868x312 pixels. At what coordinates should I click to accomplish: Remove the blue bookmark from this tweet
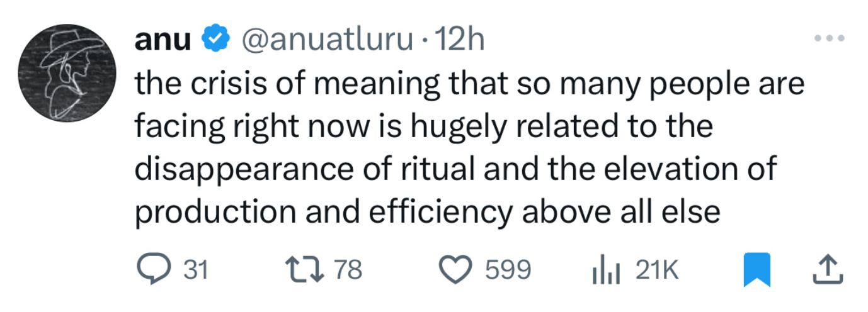pyautogui.click(x=757, y=270)
